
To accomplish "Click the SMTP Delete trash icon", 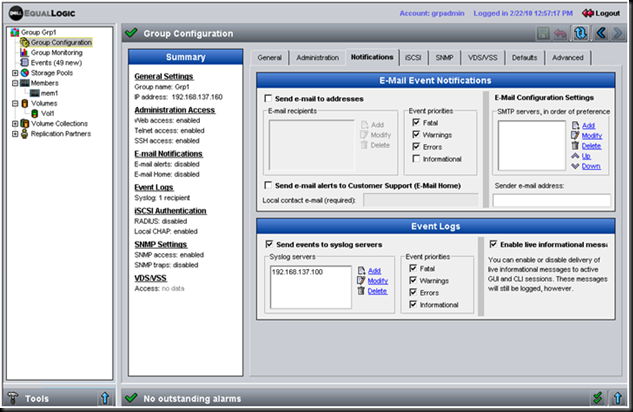I will (x=575, y=146).
